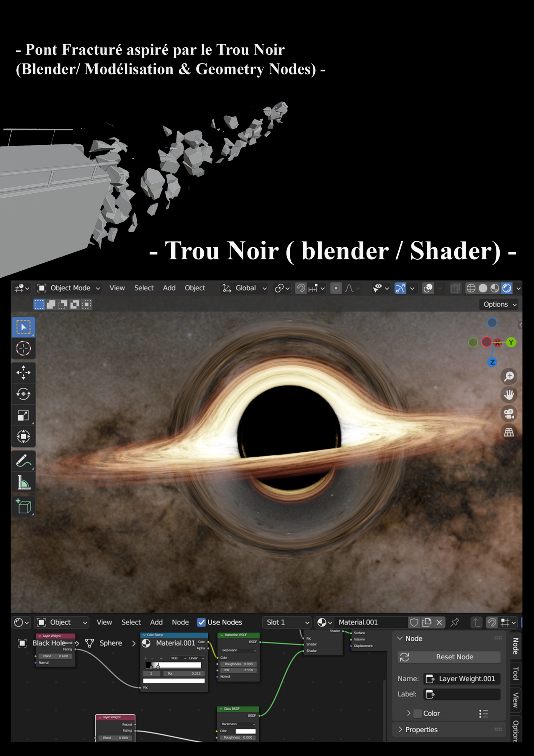Image resolution: width=534 pixels, height=756 pixels.
Task: Switch to wireframe shading mode
Action: 471,288
